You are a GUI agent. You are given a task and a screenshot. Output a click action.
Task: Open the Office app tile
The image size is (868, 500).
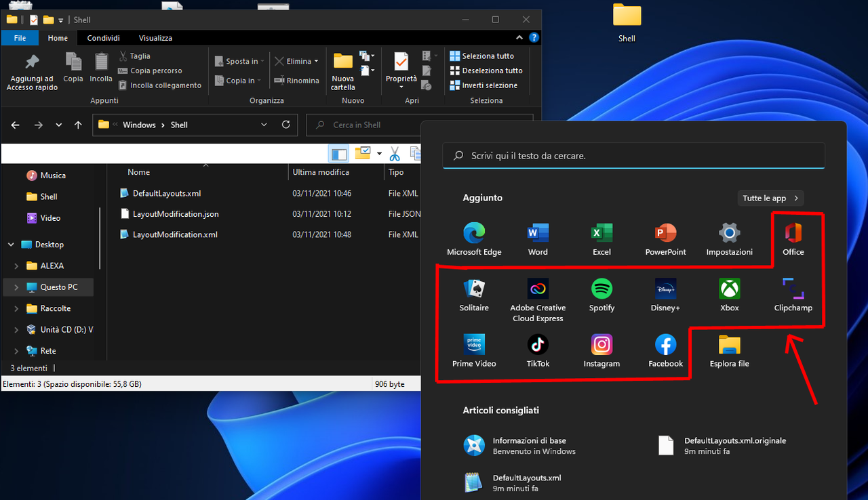pos(793,240)
